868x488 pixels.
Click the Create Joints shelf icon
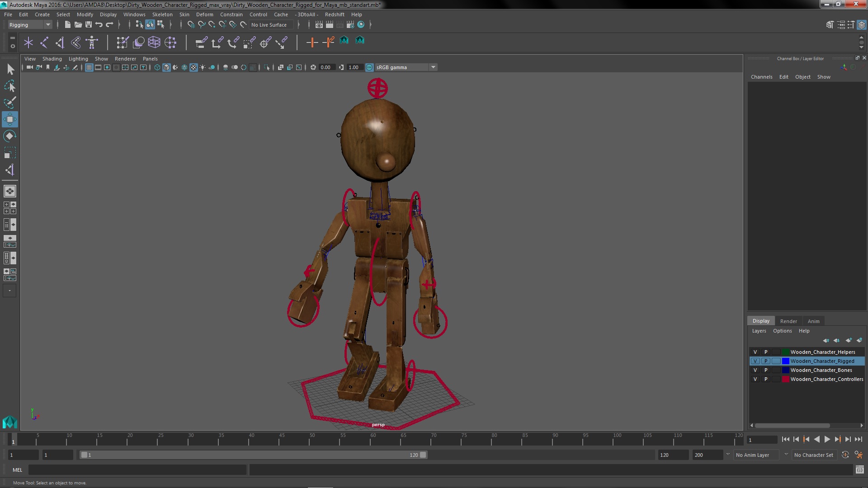click(44, 42)
